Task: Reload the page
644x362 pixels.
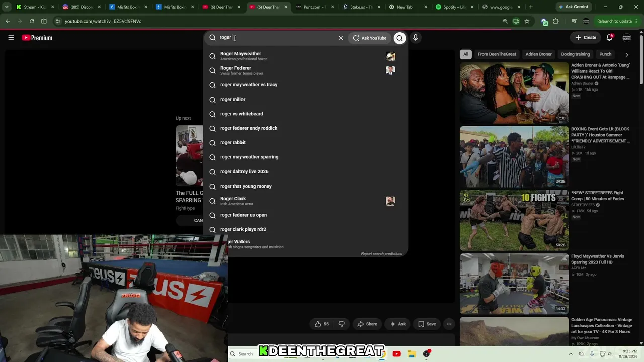Action: click(32, 21)
